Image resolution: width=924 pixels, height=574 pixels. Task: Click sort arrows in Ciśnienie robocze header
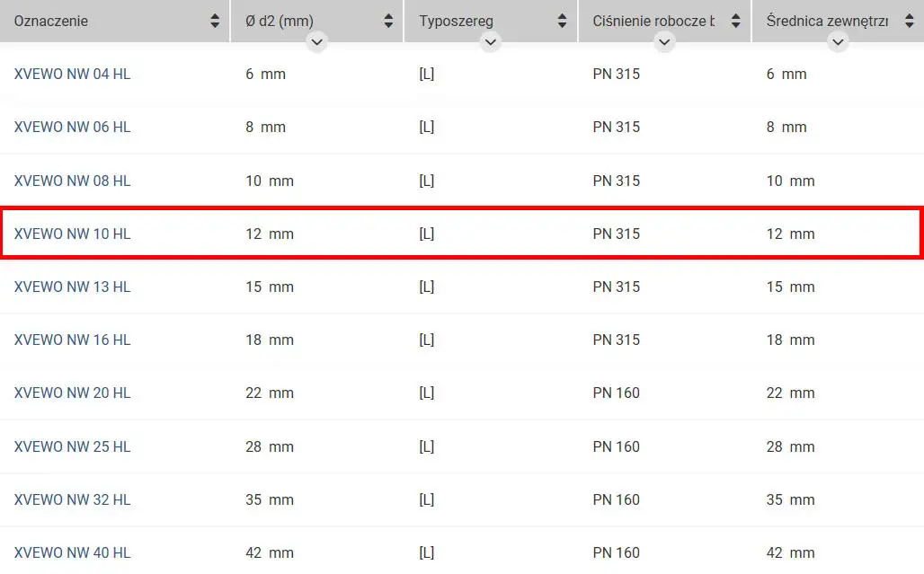click(x=735, y=21)
